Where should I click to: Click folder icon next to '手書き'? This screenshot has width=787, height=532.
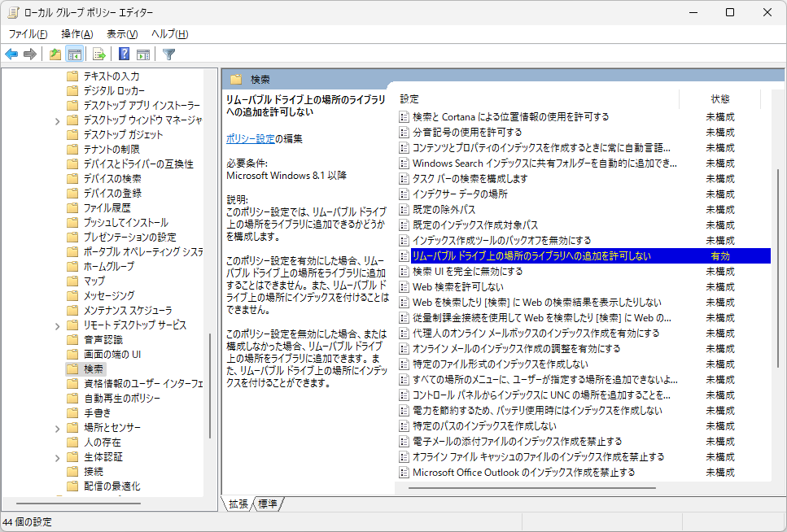coord(72,413)
